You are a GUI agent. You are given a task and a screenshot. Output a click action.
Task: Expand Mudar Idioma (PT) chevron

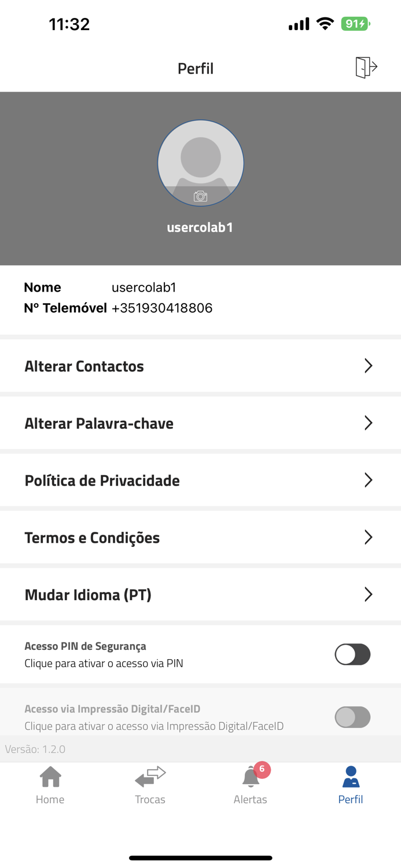click(x=369, y=594)
